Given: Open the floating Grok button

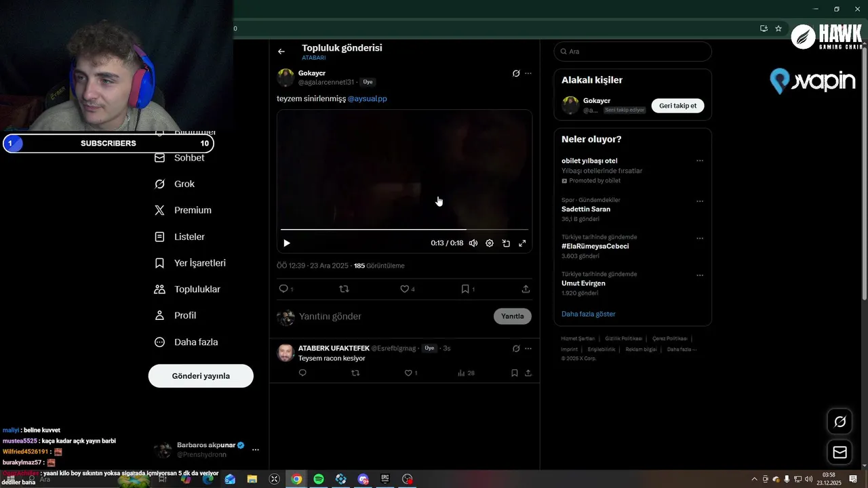Looking at the screenshot, I should (x=840, y=422).
